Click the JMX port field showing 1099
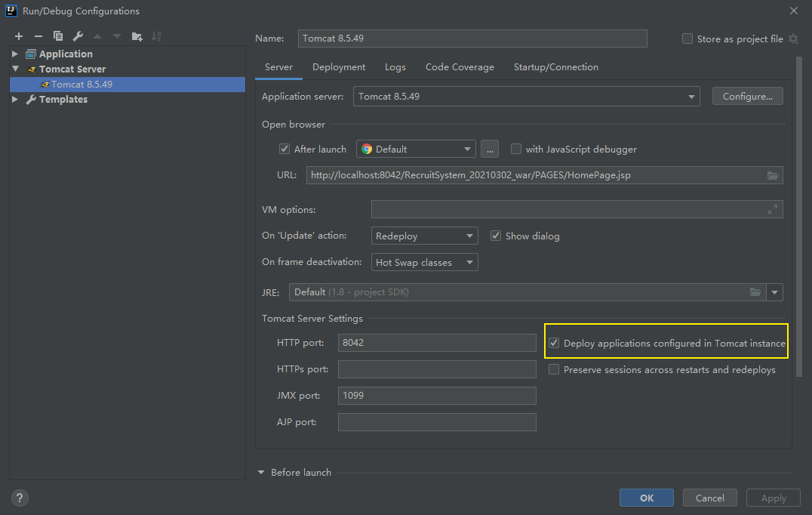Image resolution: width=812 pixels, height=515 pixels. (x=437, y=396)
